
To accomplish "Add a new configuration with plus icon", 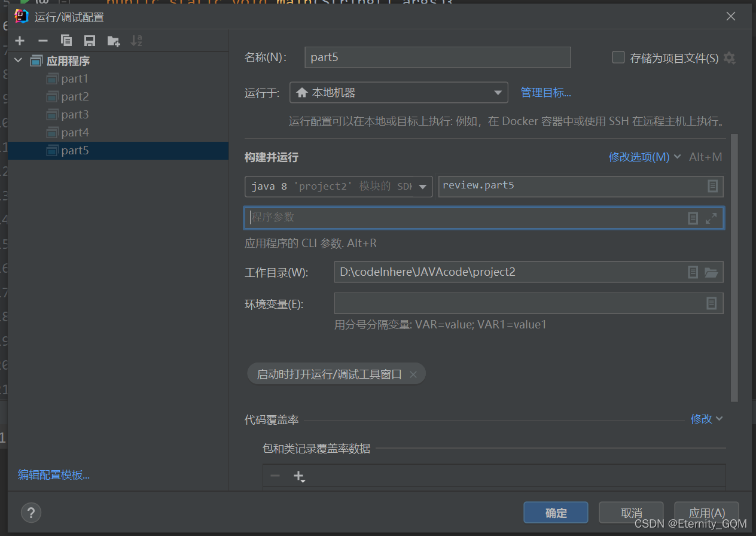I will tap(20, 41).
